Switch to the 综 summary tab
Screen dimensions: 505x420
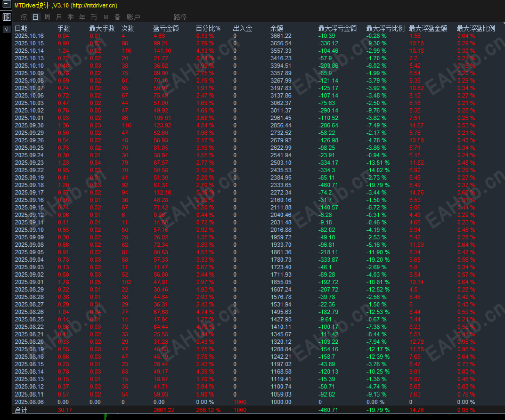coord(24,17)
